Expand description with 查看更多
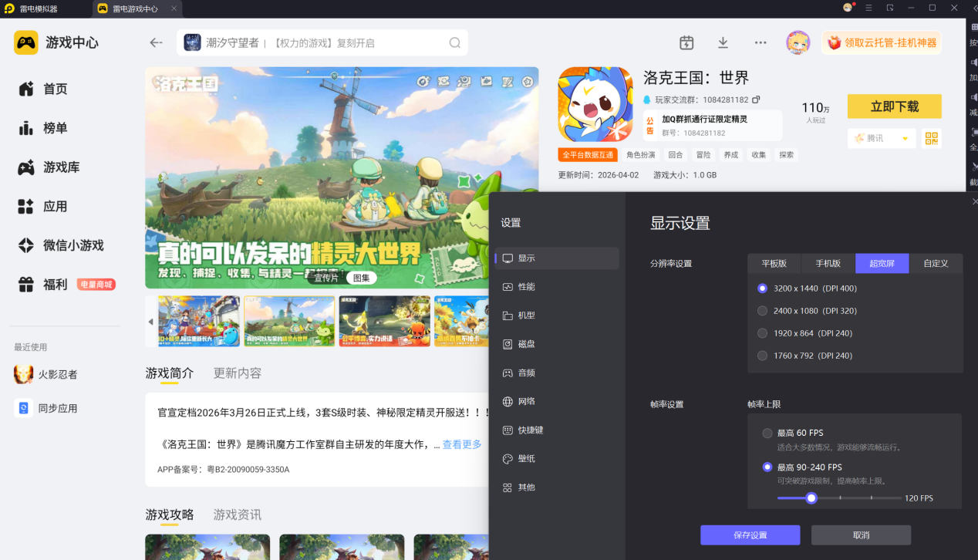978x560 pixels. [x=462, y=444]
